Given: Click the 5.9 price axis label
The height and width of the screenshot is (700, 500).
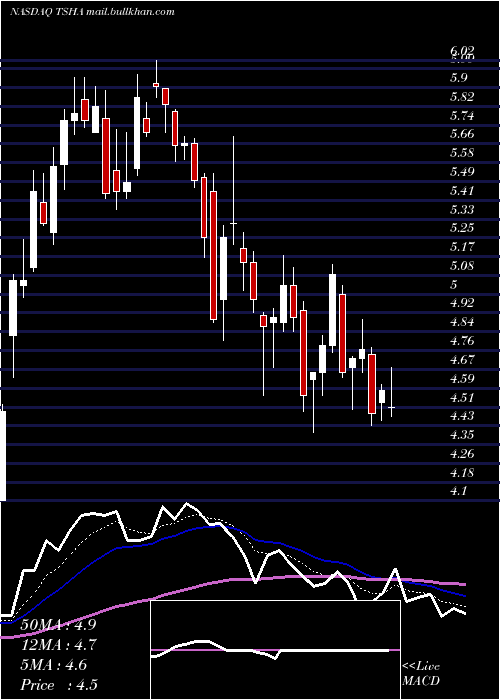Looking at the screenshot, I should (458, 78).
